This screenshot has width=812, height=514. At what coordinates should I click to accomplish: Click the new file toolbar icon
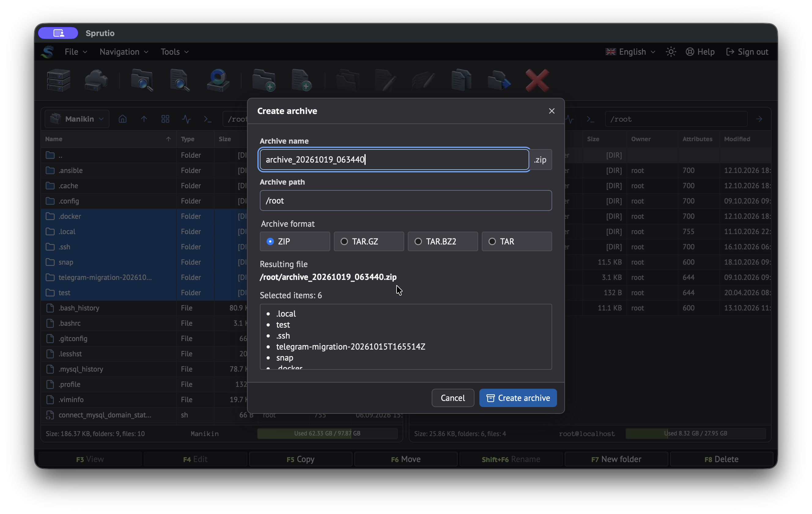[x=301, y=80]
